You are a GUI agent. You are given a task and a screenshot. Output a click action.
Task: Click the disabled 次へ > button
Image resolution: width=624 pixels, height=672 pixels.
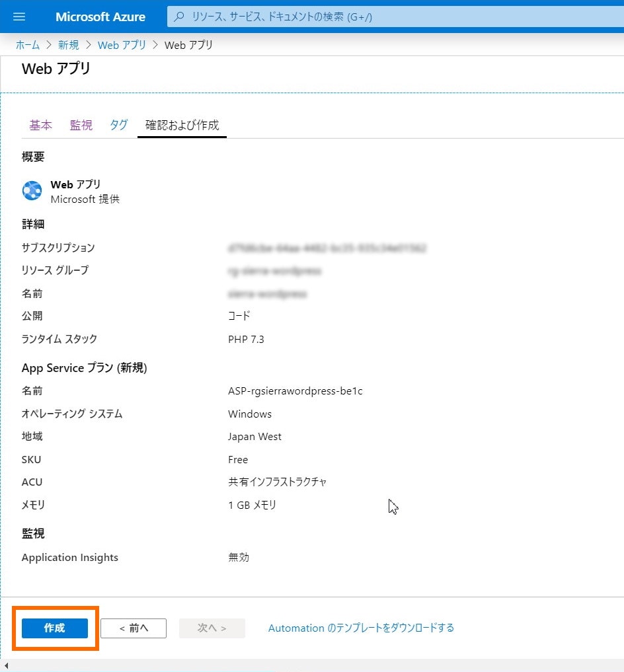[x=212, y=628]
